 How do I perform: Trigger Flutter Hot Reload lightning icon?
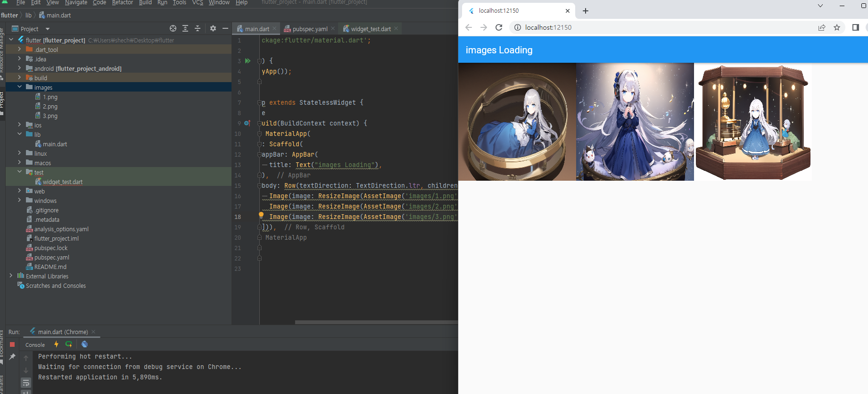(57, 344)
